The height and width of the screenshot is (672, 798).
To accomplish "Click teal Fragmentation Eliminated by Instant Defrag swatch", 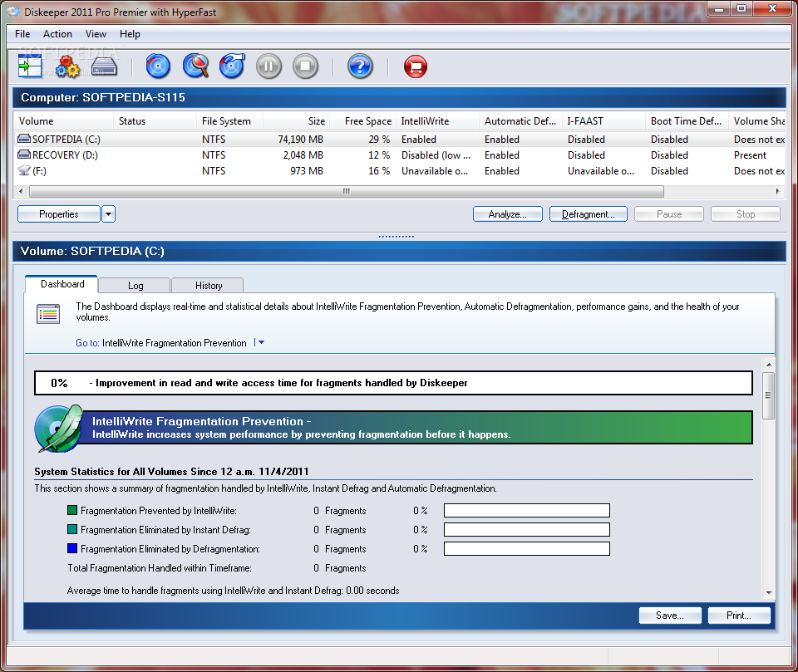I will tap(72, 529).
